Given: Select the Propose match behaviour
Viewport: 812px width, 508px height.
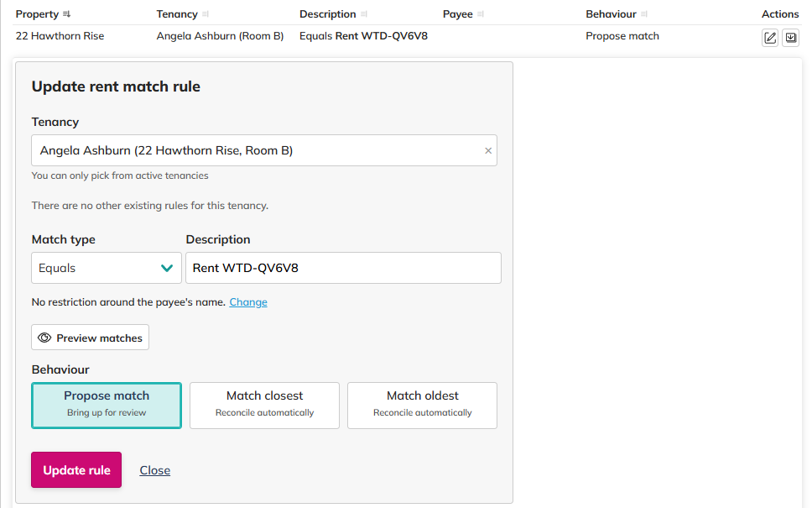Looking at the screenshot, I should click(x=107, y=406).
